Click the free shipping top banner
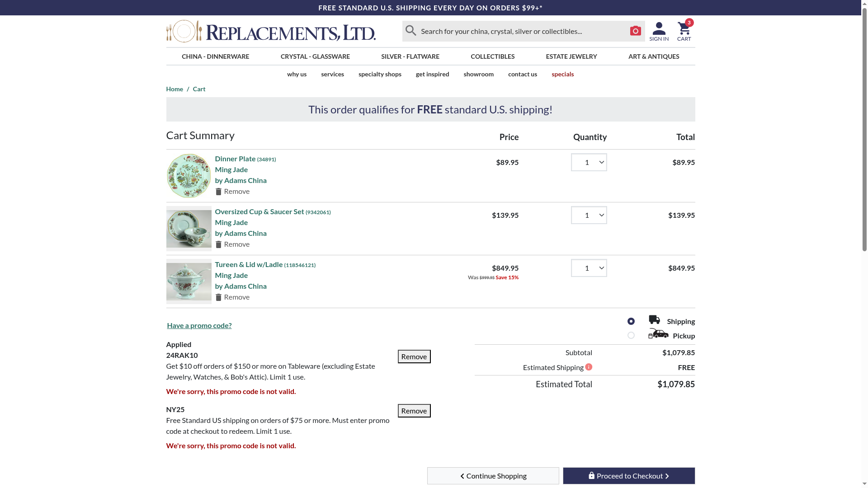Viewport: 868px width, 488px height. [430, 8]
